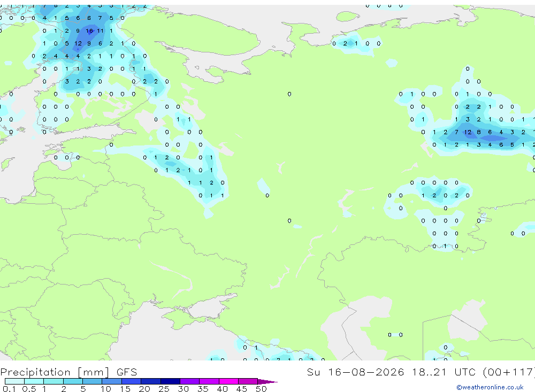Click the 2–5 mm legend color box
Screen dimensions: 535x392
coord(73,381)
